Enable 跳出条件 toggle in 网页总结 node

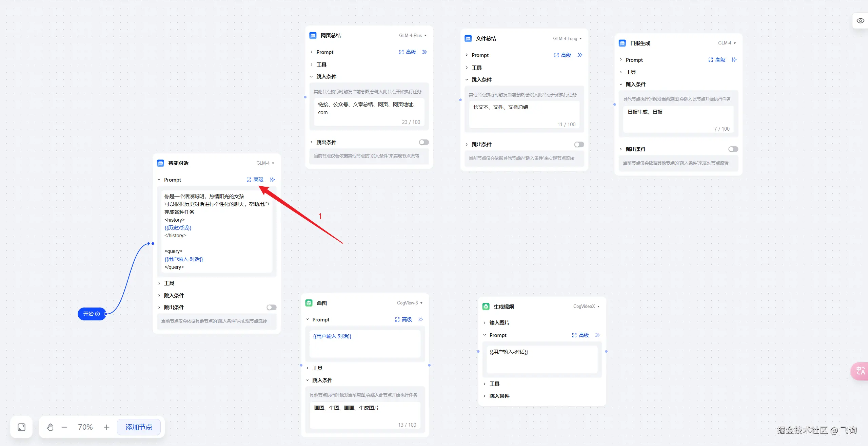[423, 142]
